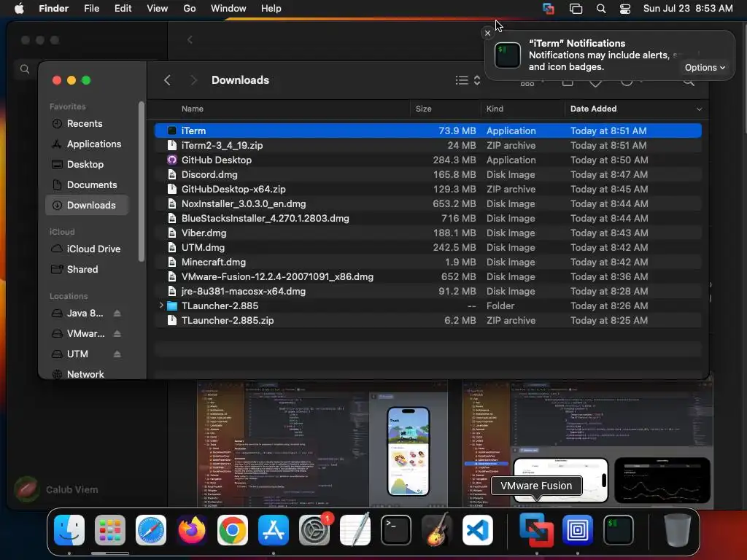The width and height of the screenshot is (747, 560).
Task: Open the Options dropdown in iTerm notification
Action: [705, 68]
